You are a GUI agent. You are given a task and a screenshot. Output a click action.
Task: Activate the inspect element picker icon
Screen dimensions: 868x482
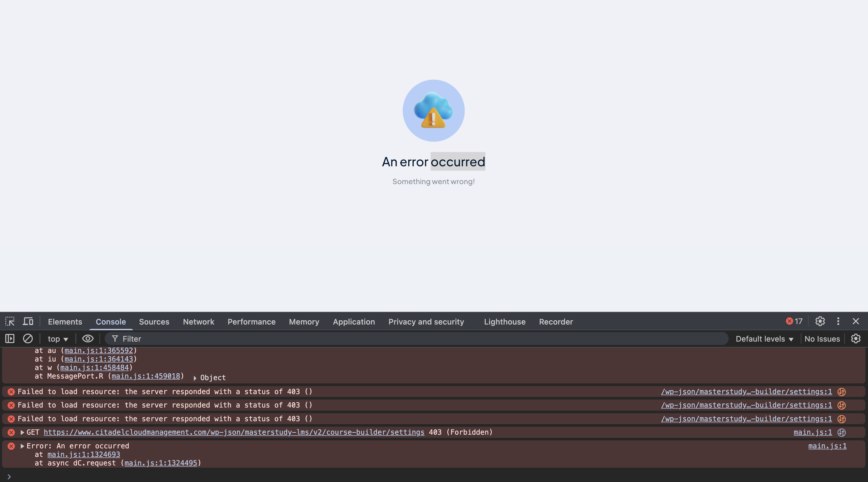pyautogui.click(x=10, y=321)
